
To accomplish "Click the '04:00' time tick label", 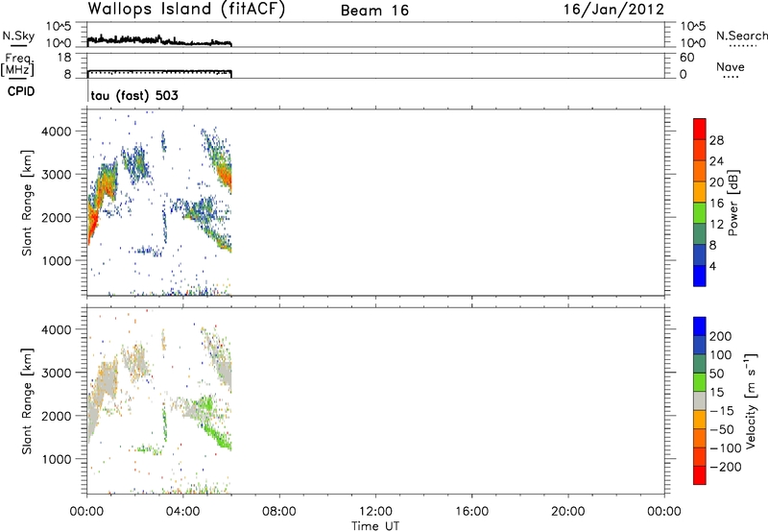I will tap(183, 512).
